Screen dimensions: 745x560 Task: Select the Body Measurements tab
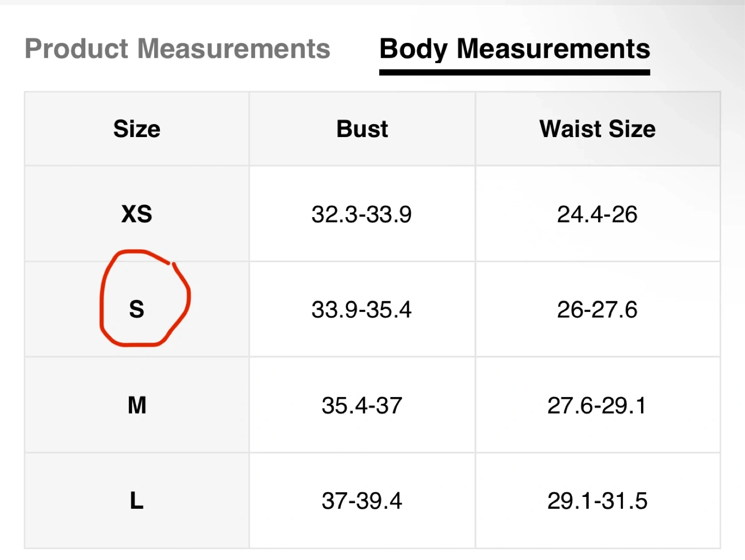coord(514,49)
